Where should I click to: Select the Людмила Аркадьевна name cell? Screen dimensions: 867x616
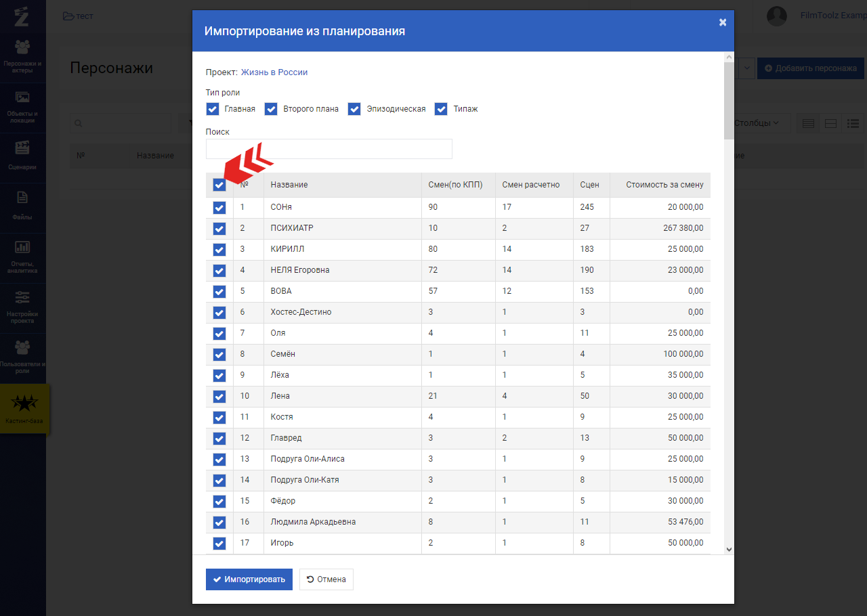(x=343, y=522)
